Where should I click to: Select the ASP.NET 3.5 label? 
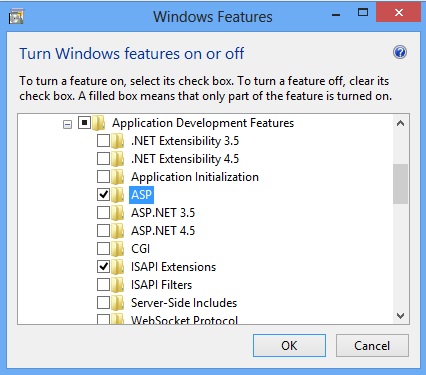click(x=163, y=213)
